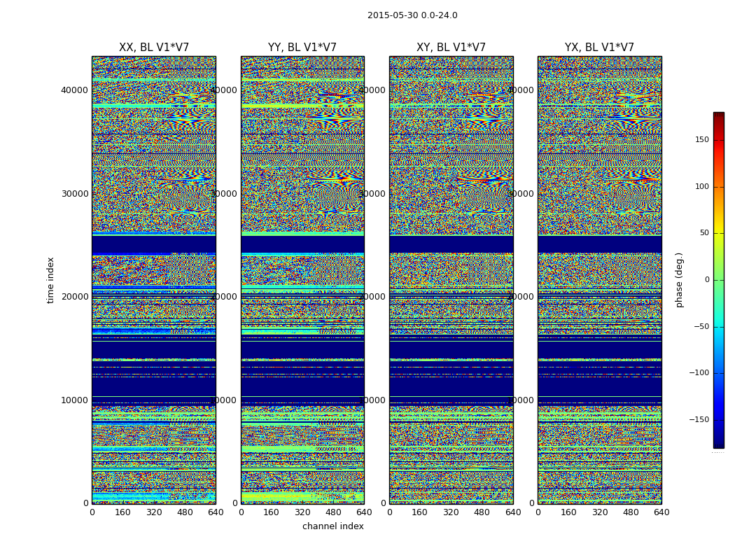The height and width of the screenshot is (560, 735).
Task: Click the -150 tick on the color bar
Action: click(699, 419)
